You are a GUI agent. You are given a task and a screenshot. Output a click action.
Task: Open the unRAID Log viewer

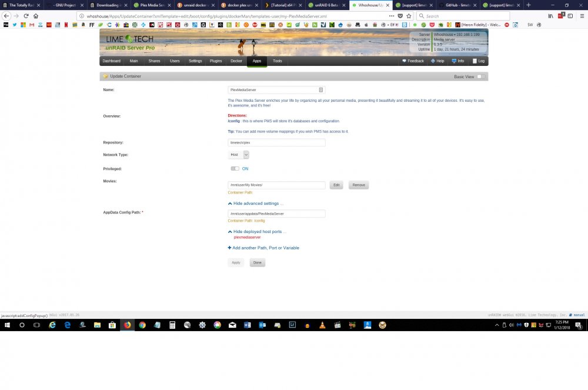coord(479,61)
